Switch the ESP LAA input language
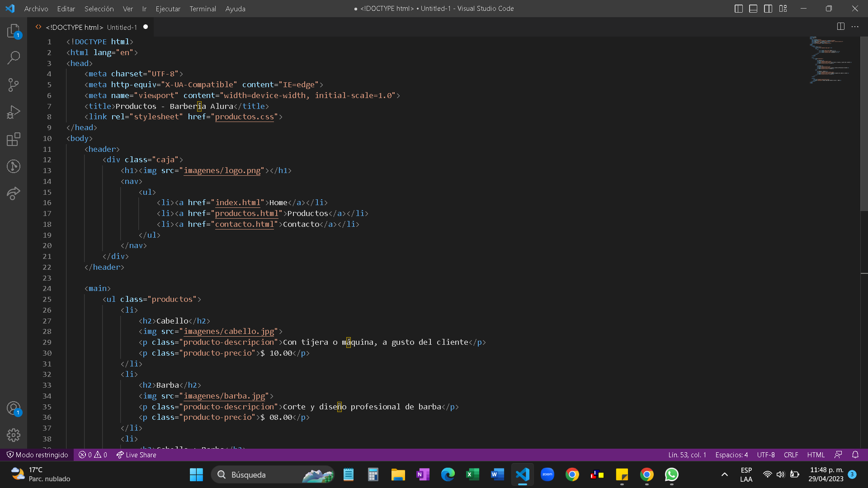 [746, 474]
